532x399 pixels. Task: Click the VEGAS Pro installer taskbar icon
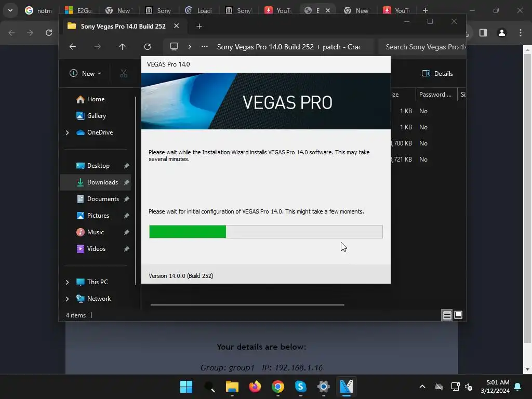[347, 387]
